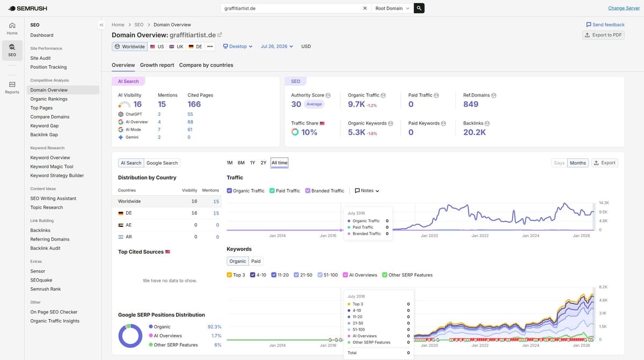Switch to the Growth report tab
The image size is (644, 360).
157,65
